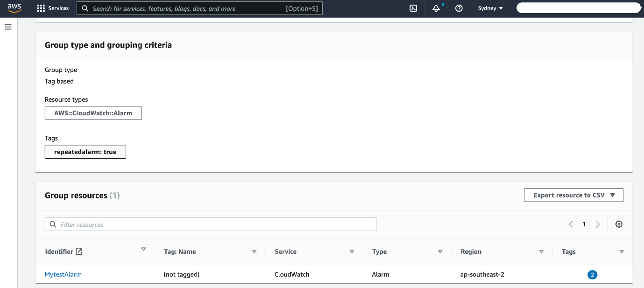Open the Sydney region selector

(489, 8)
